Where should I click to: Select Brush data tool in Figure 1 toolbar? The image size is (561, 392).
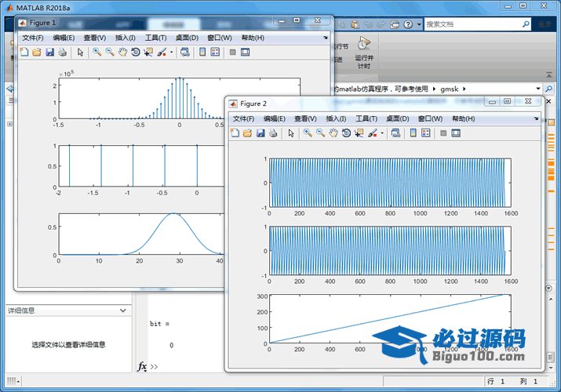coord(162,53)
